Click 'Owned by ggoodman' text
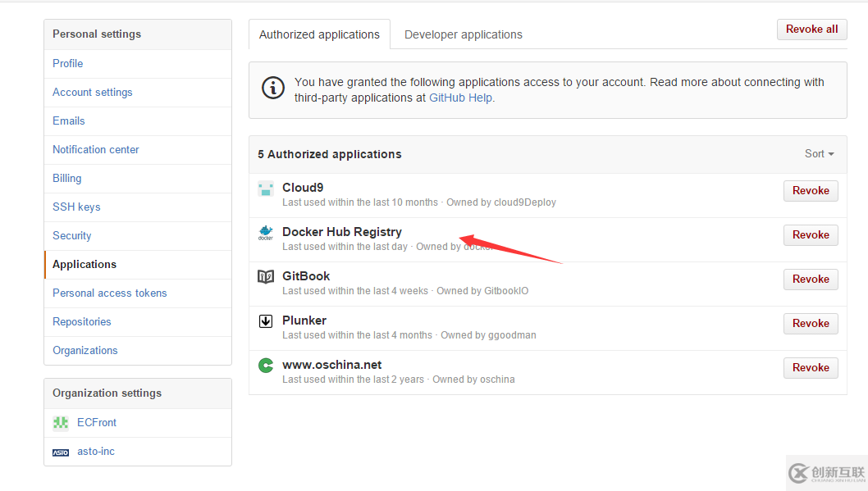 (488, 335)
